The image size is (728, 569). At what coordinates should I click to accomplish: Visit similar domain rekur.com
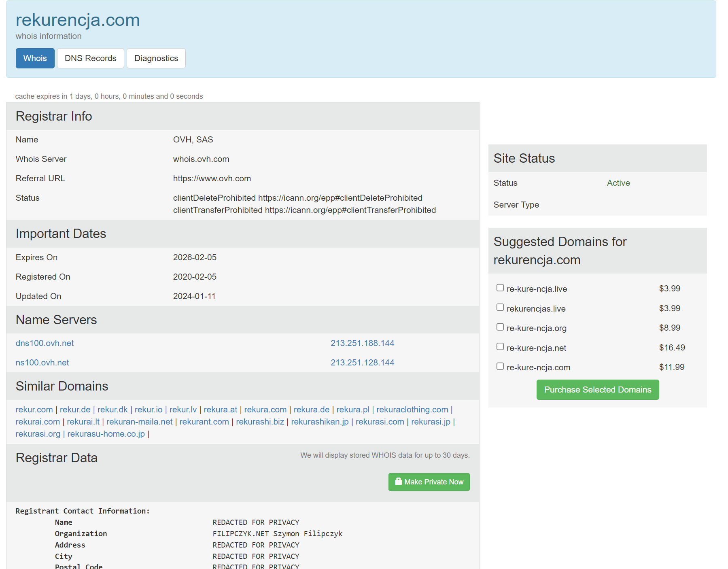pos(34,410)
